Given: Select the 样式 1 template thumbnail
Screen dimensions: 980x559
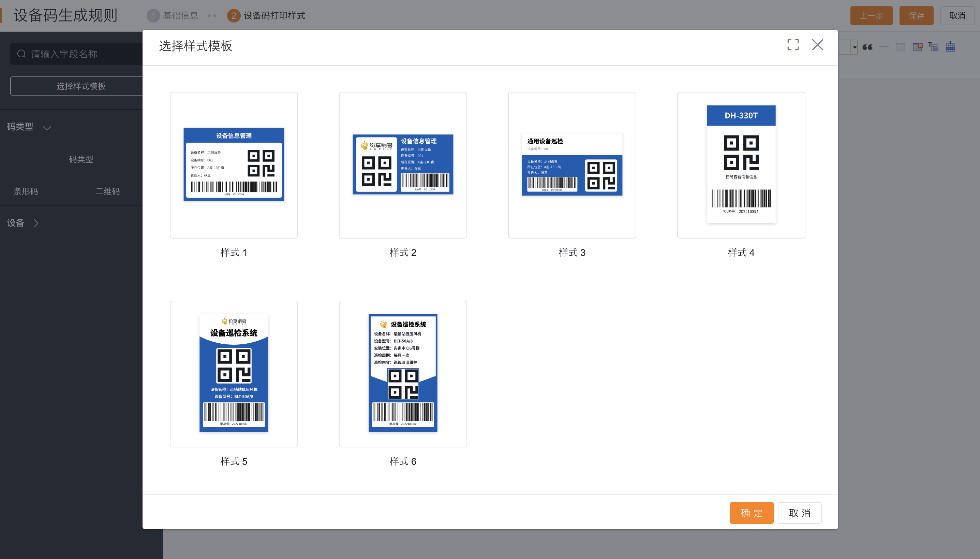Looking at the screenshot, I should pos(234,165).
